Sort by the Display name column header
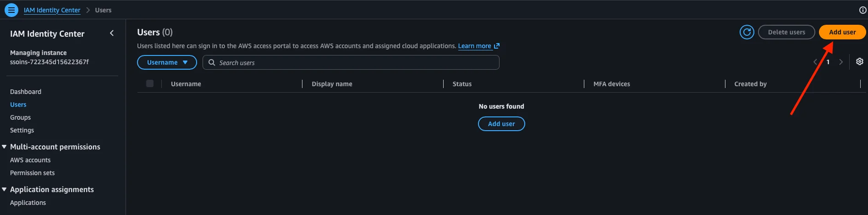Viewport: 868px width, 215px height. [332, 84]
